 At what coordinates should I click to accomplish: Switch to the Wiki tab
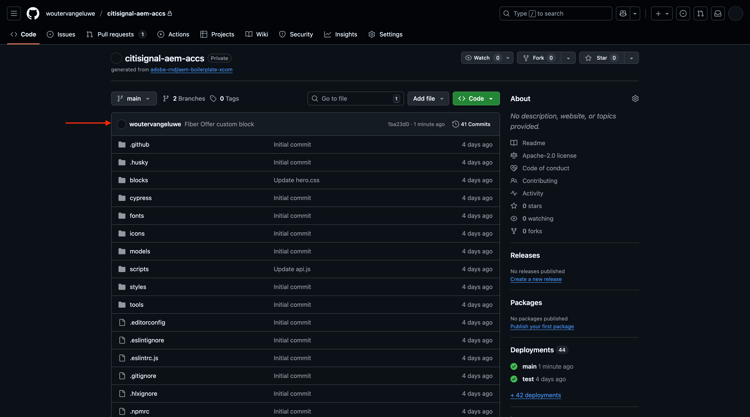click(x=257, y=34)
